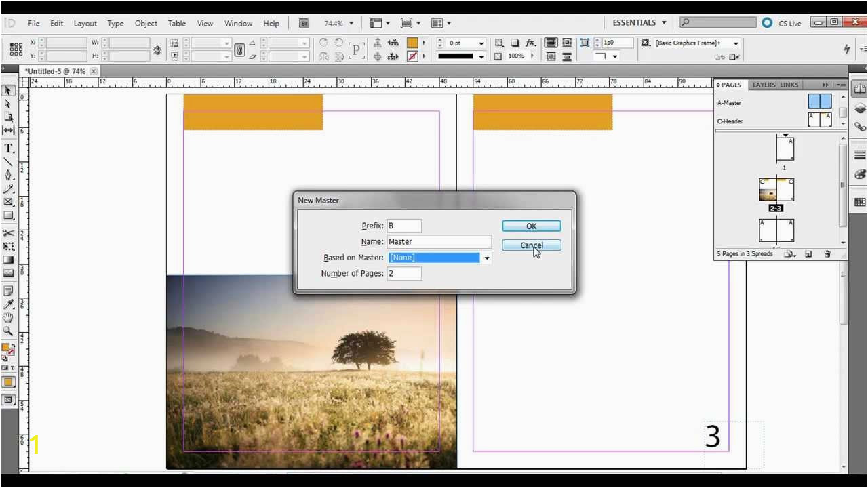This screenshot has width=868, height=488.
Task: Click the orange fill swatch in control bar
Action: (412, 43)
